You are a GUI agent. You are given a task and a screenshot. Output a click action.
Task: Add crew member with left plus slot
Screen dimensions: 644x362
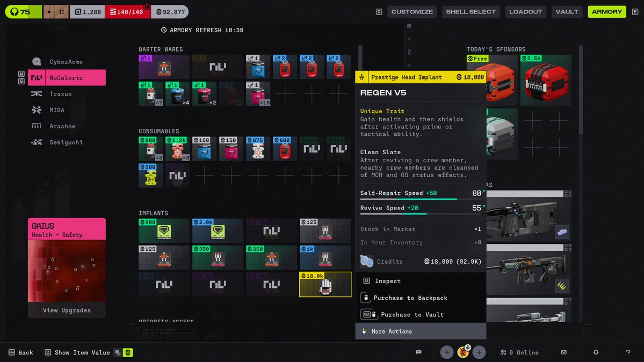[x=447, y=352]
